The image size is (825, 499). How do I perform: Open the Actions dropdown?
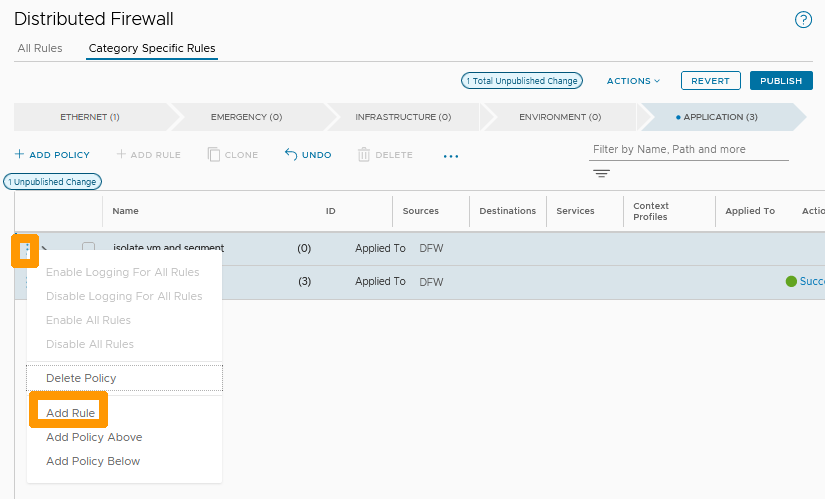coord(633,81)
